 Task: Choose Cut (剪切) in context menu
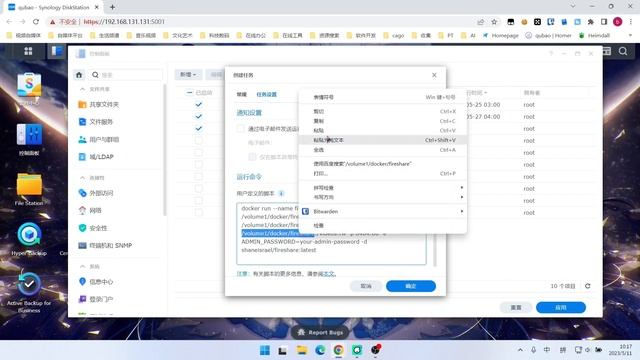(383, 111)
